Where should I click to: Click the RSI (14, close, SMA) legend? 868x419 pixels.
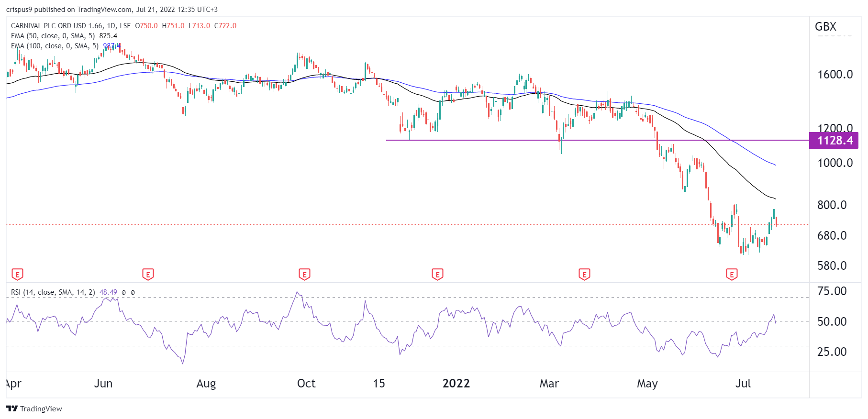53,292
